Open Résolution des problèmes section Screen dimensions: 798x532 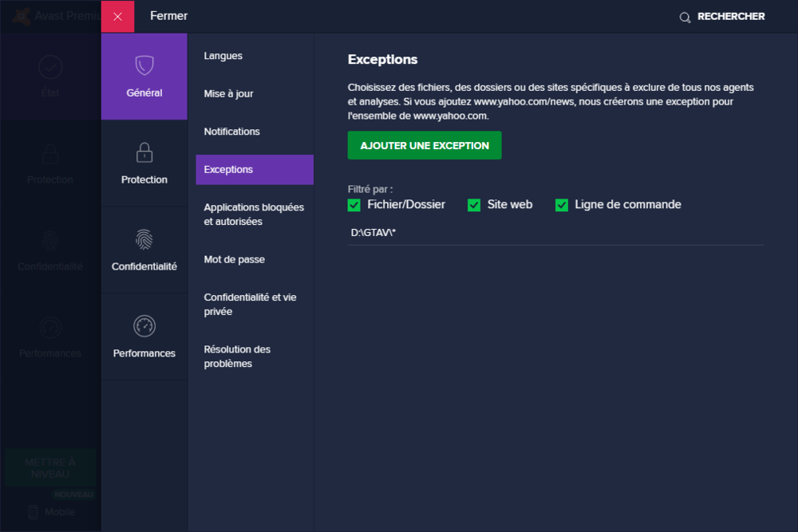coord(238,357)
